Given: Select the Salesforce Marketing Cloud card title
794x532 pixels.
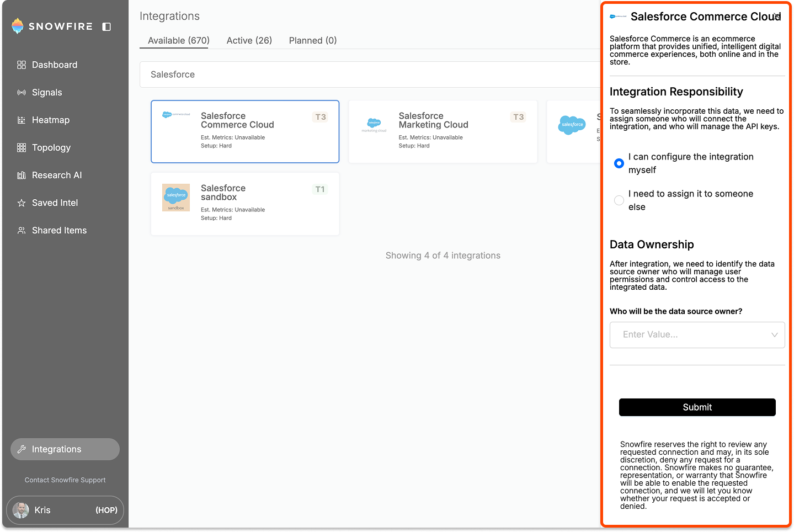Looking at the screenshot, I should (434, 120).
